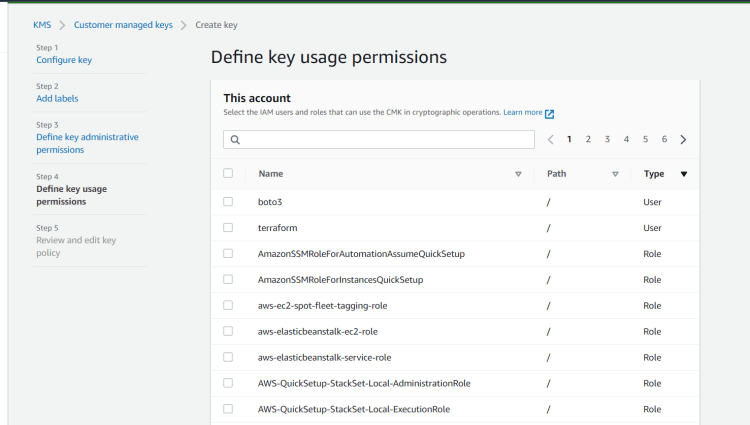Image resolution: width=750 pixels, height=425 pixels.
Task: Go back to Add labels step
Action: coord(57,98)
